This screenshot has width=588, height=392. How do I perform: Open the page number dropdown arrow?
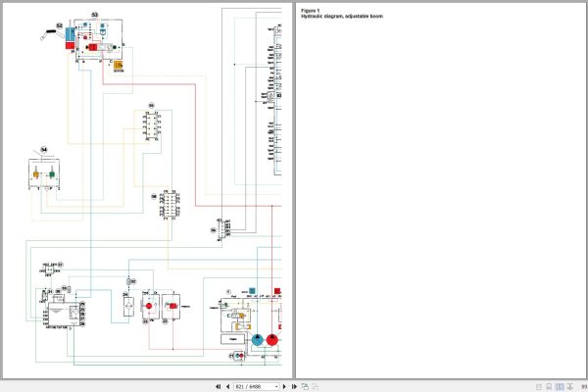tap(276, 386)
